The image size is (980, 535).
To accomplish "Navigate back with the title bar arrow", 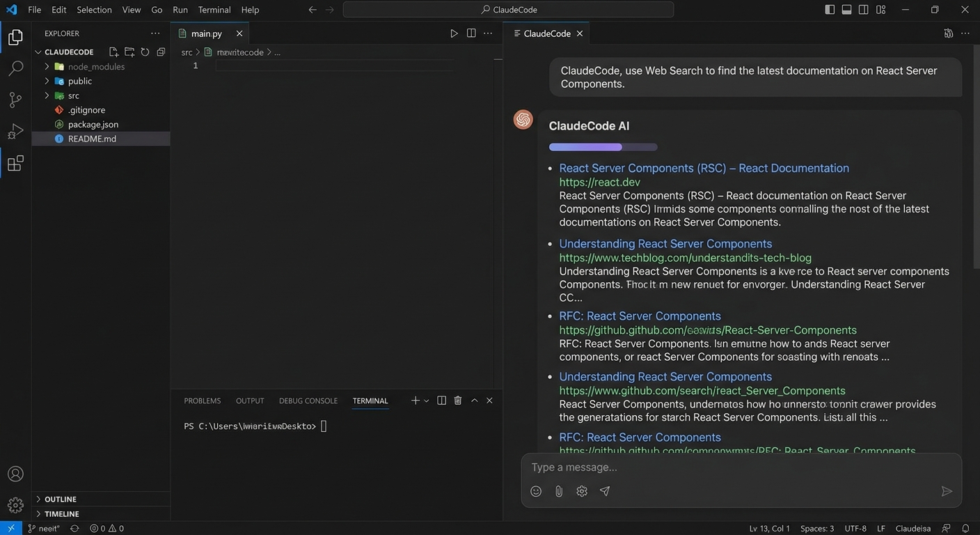I will (x=313, y=10).
